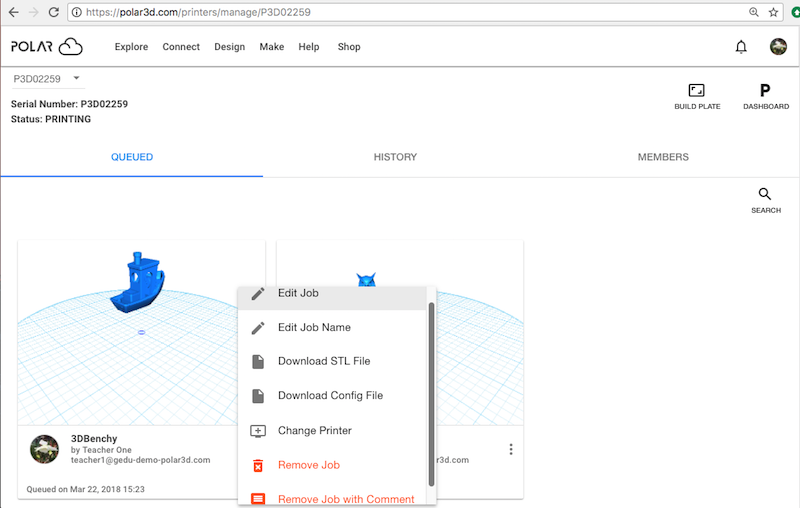Click the pencil icon beside Edit Job Name
This screenshot has width=800, height=508.
pos(258,328)
